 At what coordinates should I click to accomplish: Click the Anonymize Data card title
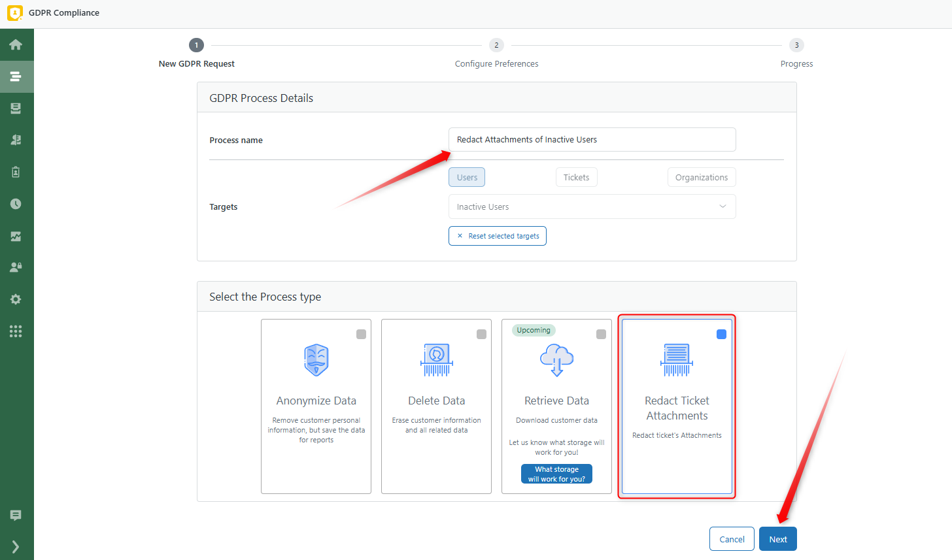point(316,401)
